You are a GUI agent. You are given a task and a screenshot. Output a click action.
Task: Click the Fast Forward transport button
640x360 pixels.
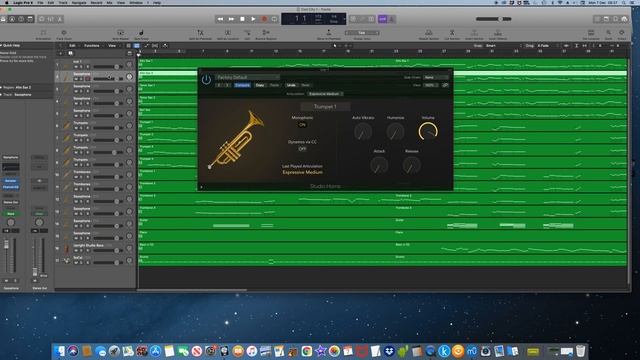coord(231,19)
